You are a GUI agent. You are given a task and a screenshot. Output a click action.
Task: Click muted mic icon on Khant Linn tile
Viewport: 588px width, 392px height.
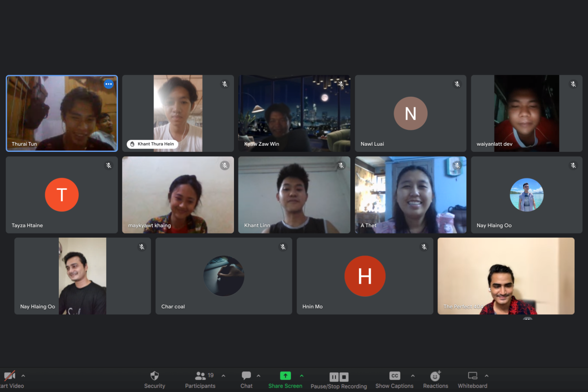[341, 165]
